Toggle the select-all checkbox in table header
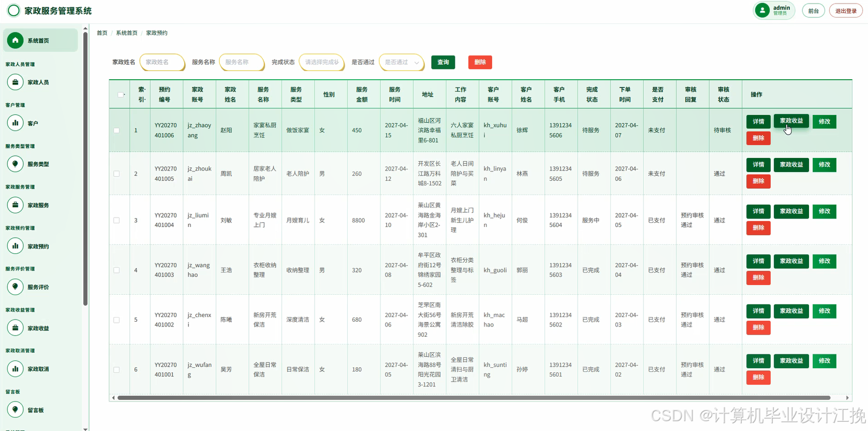This screenshot has width=868, height=431. click(x=120, y=95)
